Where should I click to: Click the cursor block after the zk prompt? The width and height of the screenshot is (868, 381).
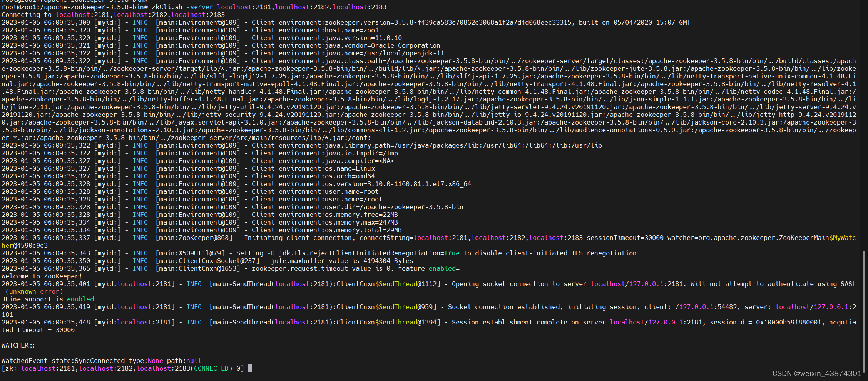250,368
